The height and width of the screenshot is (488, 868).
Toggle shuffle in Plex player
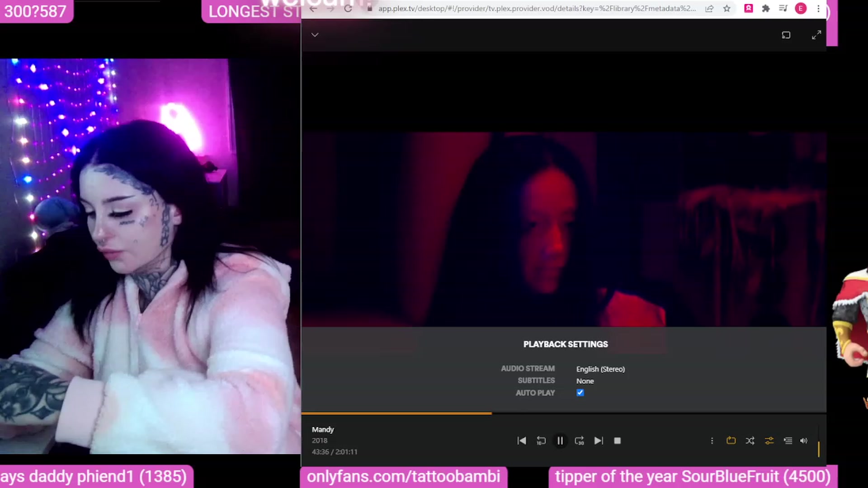point(750,441)
